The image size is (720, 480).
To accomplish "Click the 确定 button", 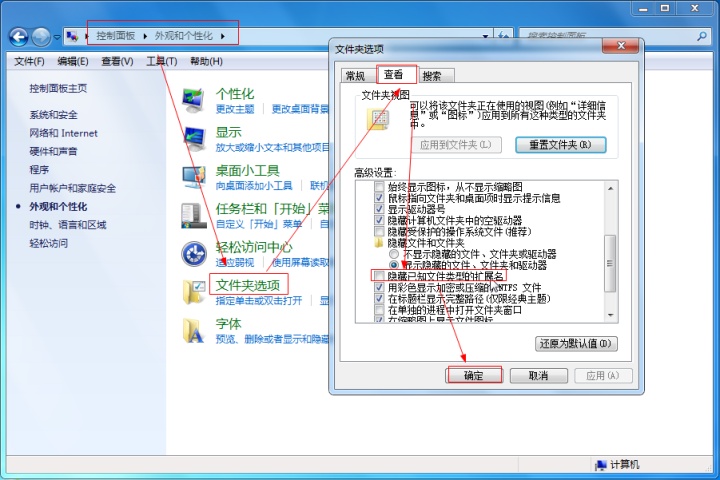I will tap(474, 375).
